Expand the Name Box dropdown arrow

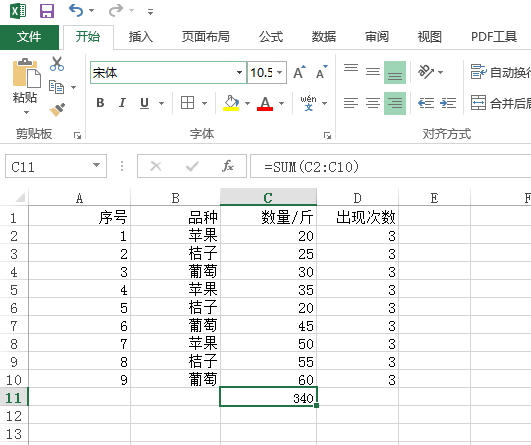pos(97,165)
